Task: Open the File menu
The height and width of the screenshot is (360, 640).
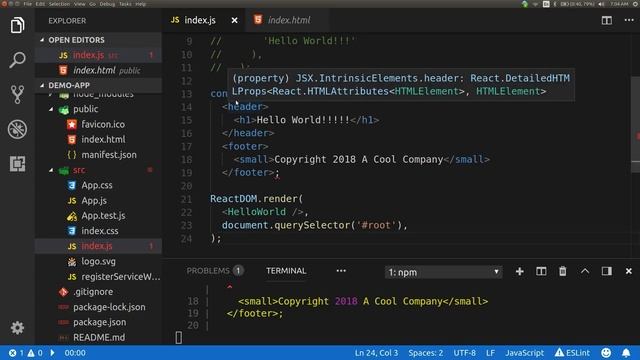Action: point(27,4)
